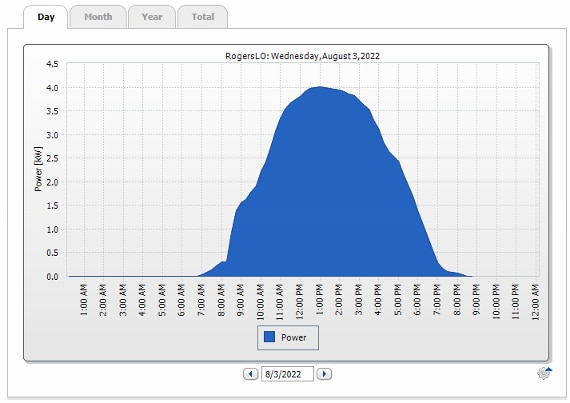
Task: Click the Power [kW] axis label
Action: tap(38, 169)
